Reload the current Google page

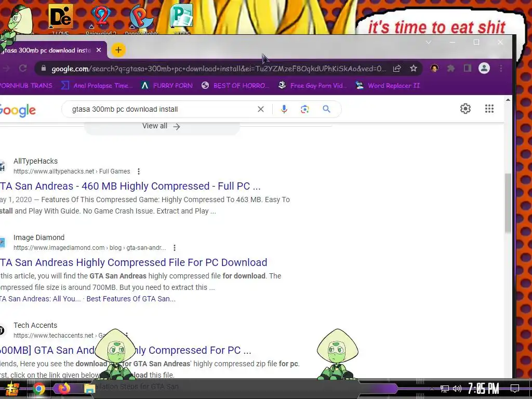click(23, 69)
